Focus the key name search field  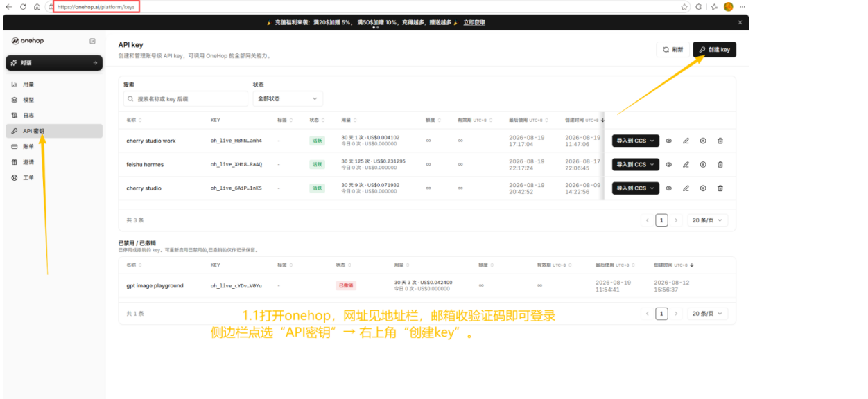pyautogui.click(x=185, y=99)
